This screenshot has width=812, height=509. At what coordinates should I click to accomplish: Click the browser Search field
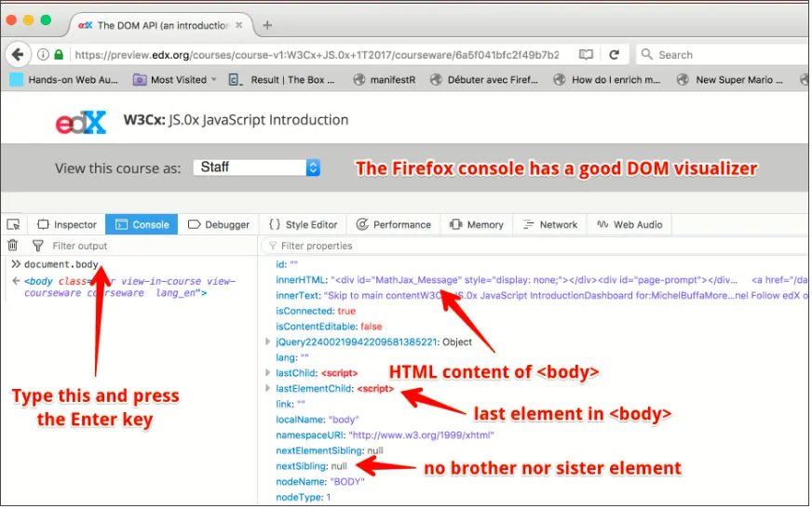coord(724,54)
